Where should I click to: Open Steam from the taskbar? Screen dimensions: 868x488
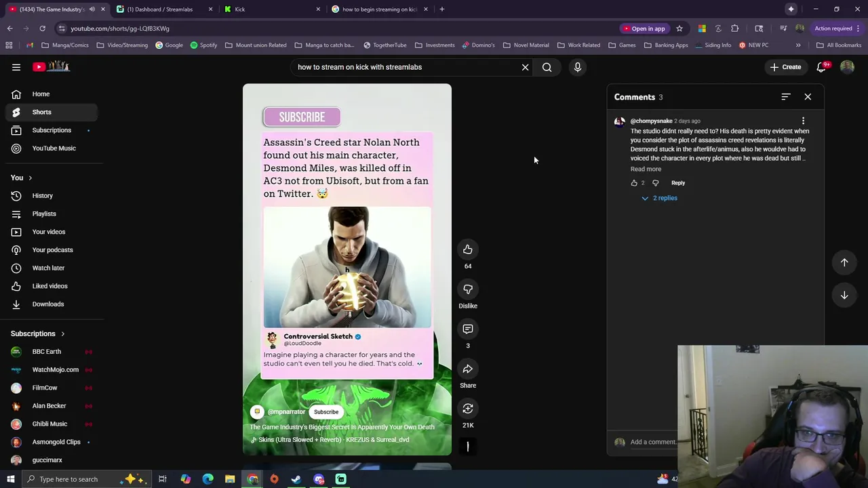click(x=296, y=479)
